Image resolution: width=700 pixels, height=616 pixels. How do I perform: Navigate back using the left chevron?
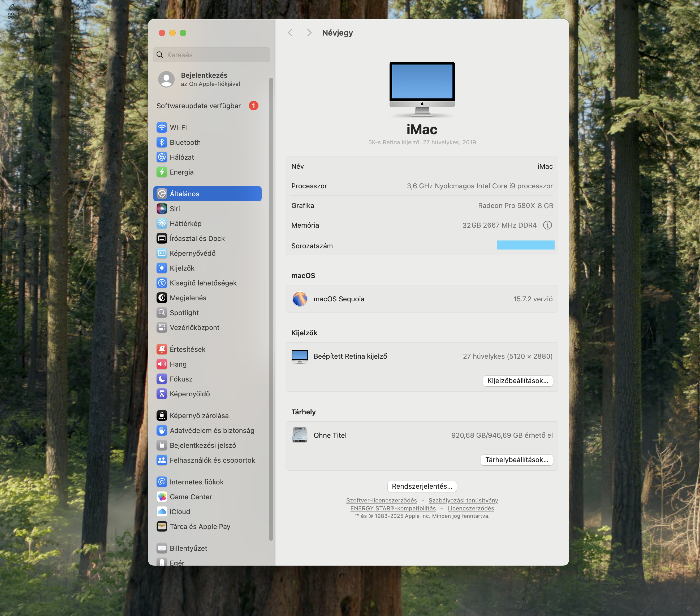click(290, 33)
